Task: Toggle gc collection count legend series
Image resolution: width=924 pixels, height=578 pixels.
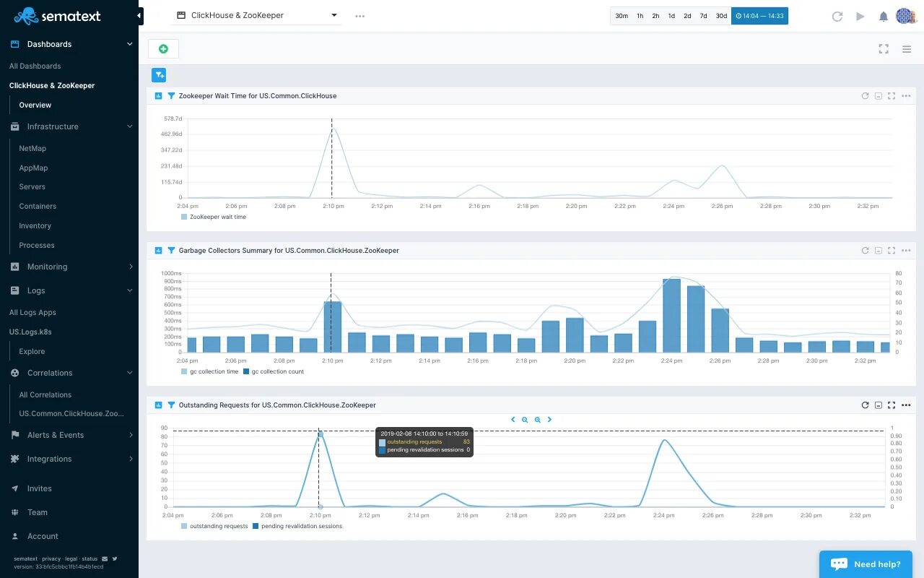Action: point(274,371)
